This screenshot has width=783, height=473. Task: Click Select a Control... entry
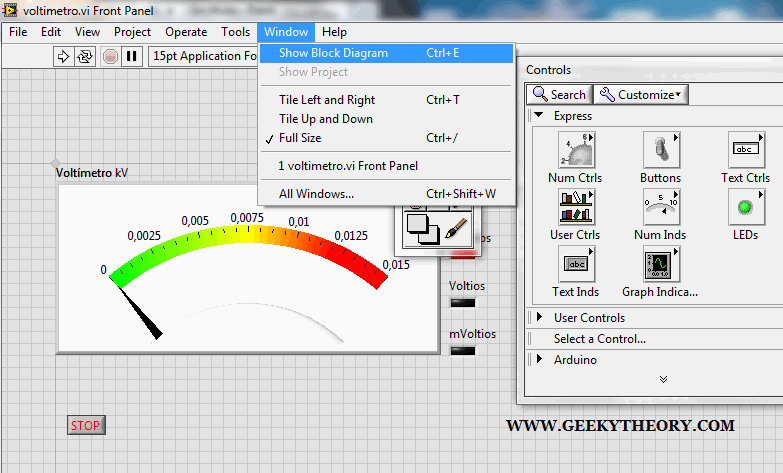600,339
